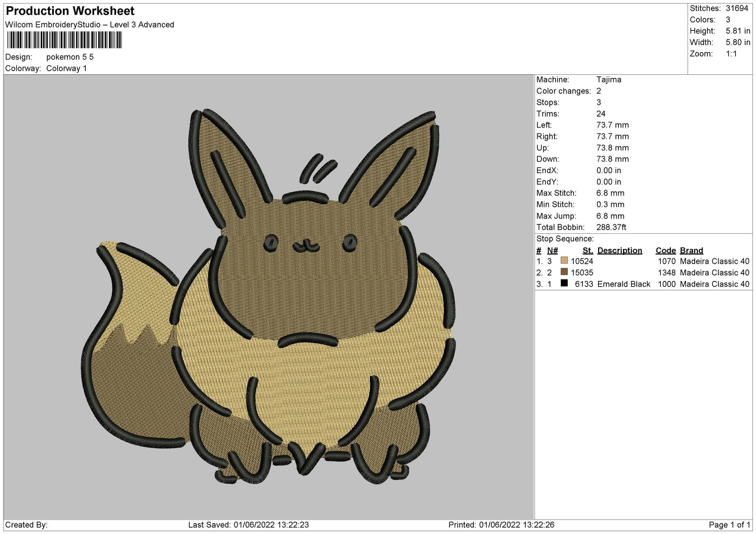
Task: Click the trims value 24
Action: pos(601,114)
